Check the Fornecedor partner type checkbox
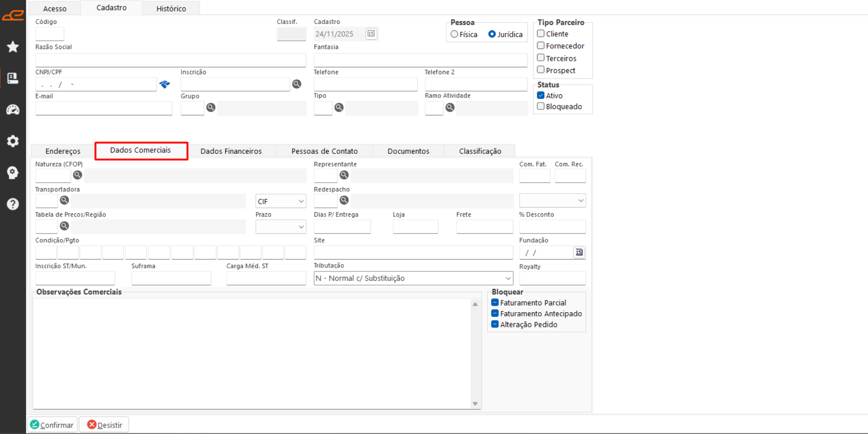This screenshot has height=434, width=868. (541, 46)
